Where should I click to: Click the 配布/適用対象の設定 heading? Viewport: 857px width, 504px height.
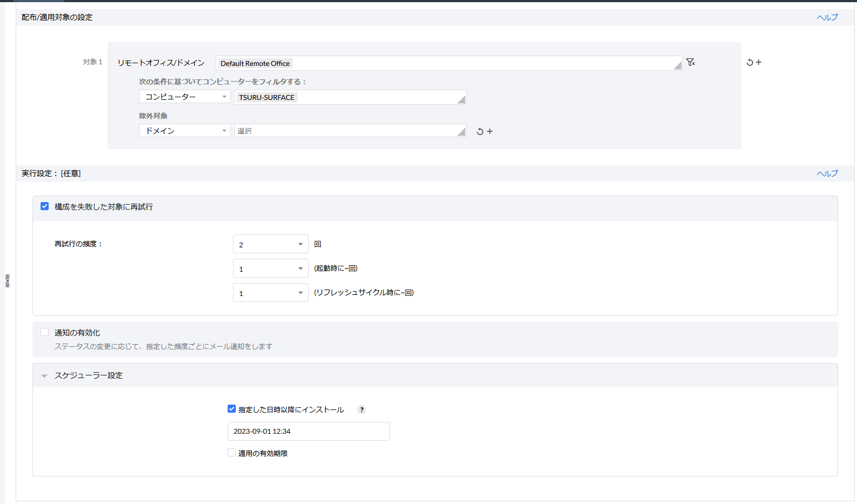pos(57,17)
